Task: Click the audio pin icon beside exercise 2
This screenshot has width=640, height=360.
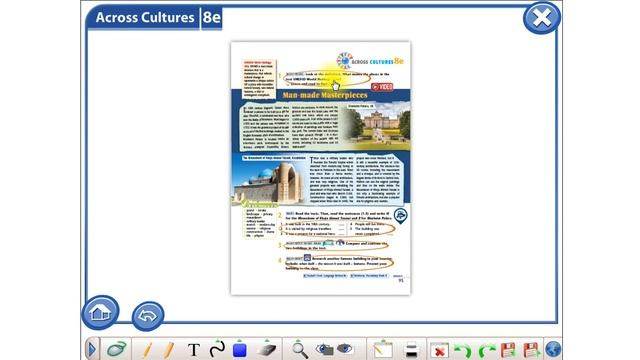Action: [x=400, y=216]
